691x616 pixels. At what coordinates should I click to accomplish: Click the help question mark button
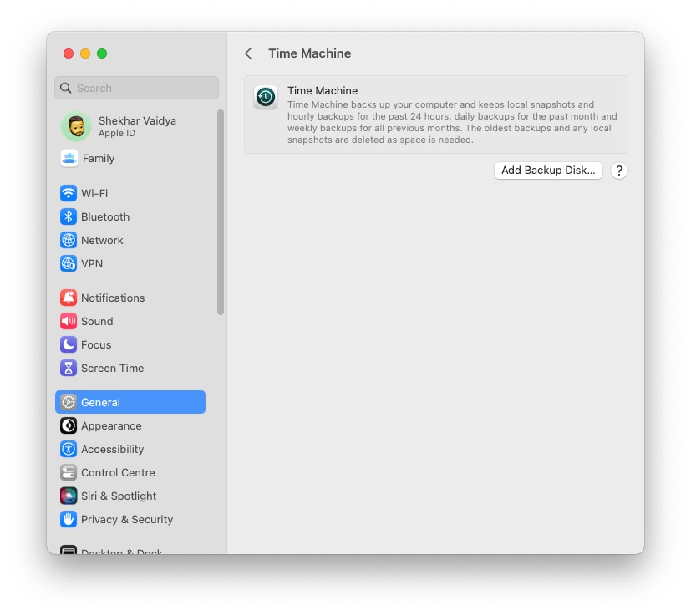pos(618,171)
